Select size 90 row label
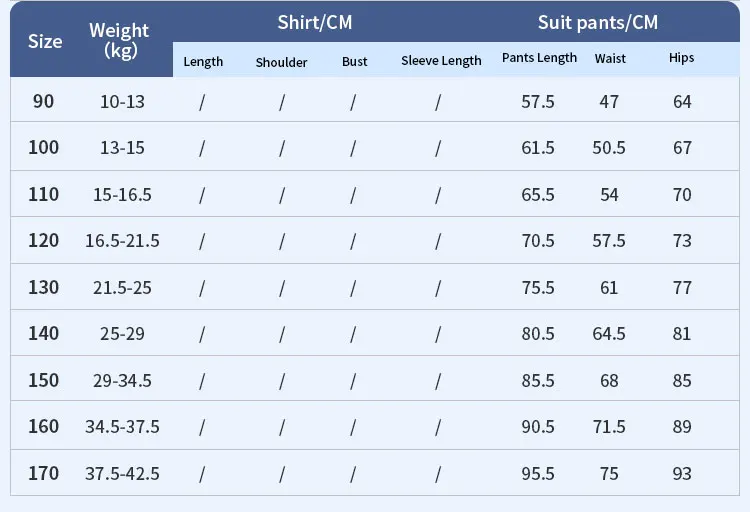 pos(44,101)
